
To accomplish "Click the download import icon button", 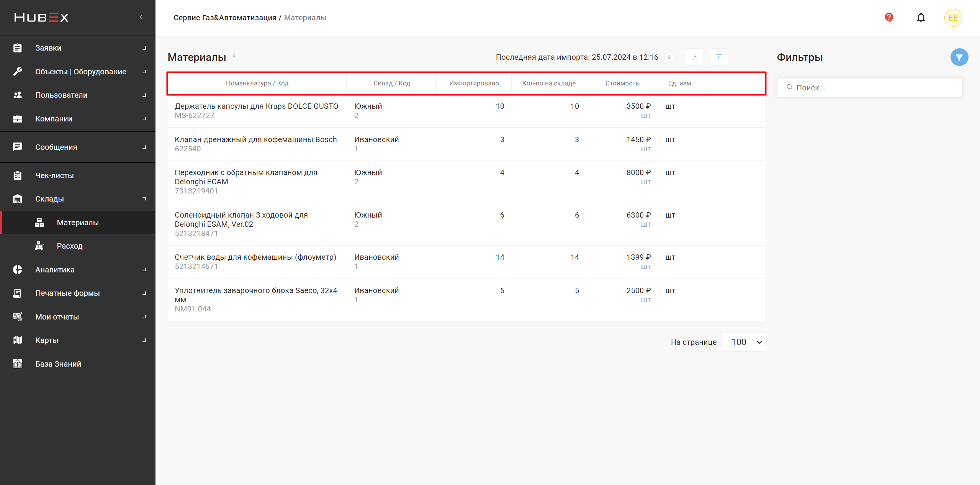I will click(x=695, y=57).
